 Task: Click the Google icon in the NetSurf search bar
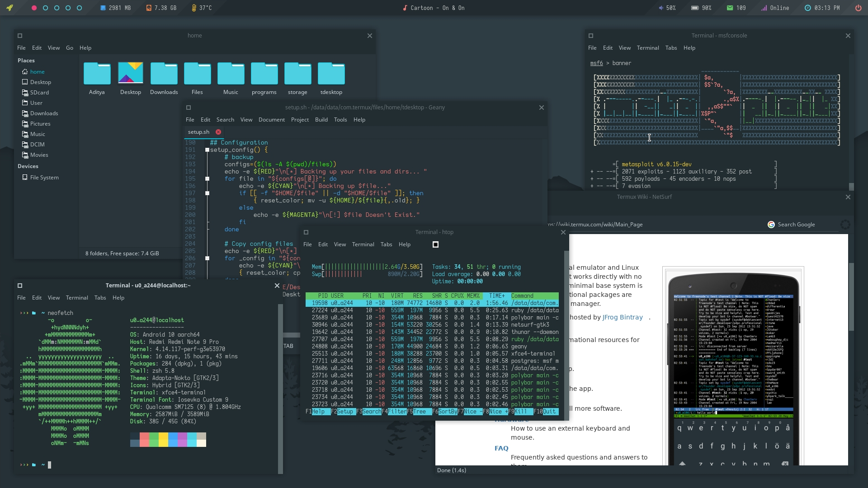(x=771, y=225)
